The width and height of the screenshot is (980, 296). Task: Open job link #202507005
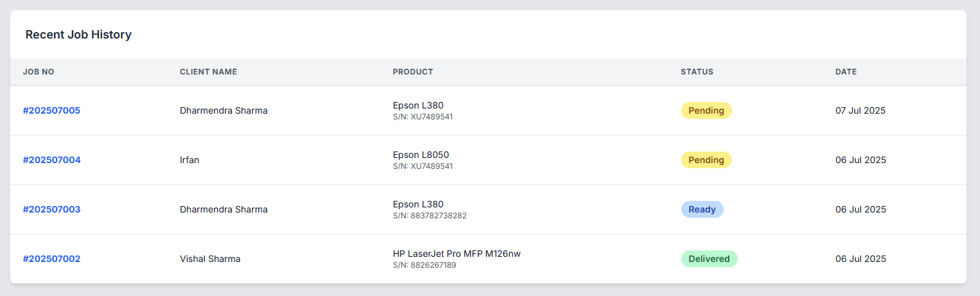click(51, 110)
